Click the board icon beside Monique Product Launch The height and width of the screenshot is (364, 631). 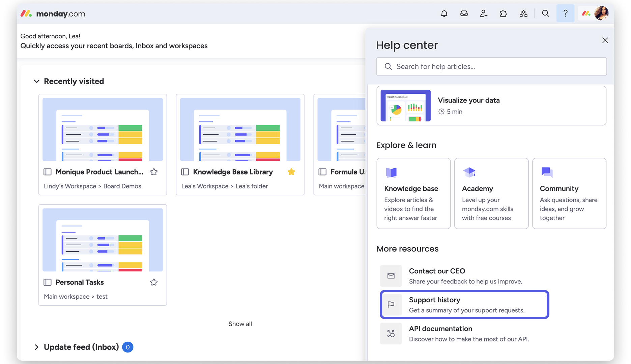[x=48, y=172]
